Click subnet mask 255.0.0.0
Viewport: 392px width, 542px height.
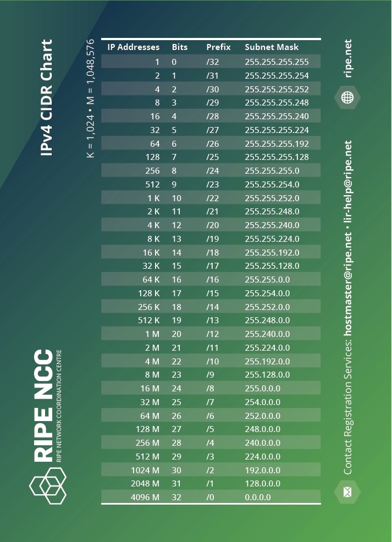tap(262, 389)
